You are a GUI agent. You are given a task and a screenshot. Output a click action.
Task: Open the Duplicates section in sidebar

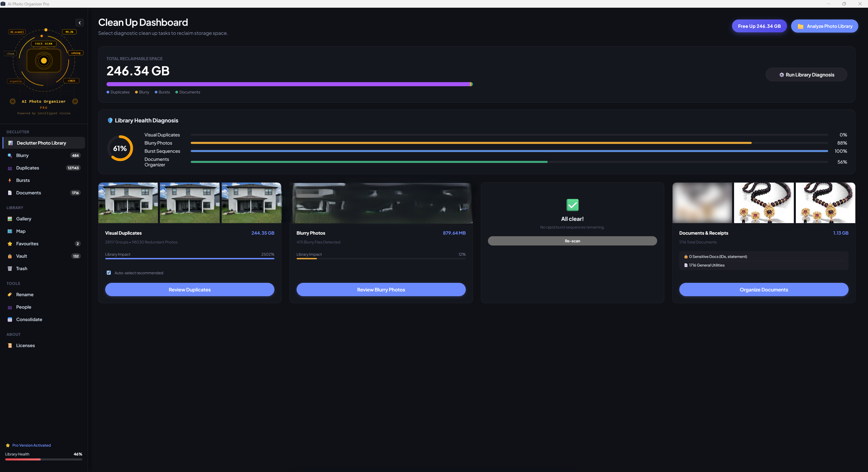(43, 168)
